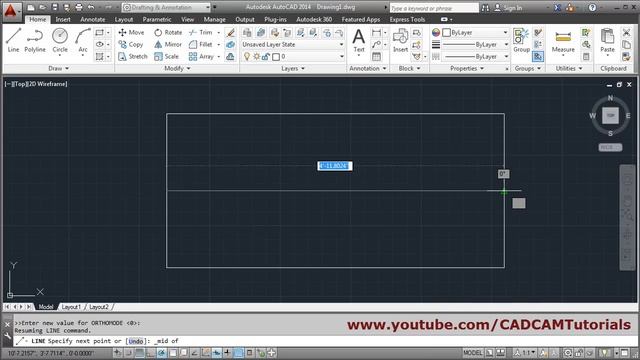The width and height of the screenshot is (640, 360).
Task: Start the Trim command
Action: 201,32
